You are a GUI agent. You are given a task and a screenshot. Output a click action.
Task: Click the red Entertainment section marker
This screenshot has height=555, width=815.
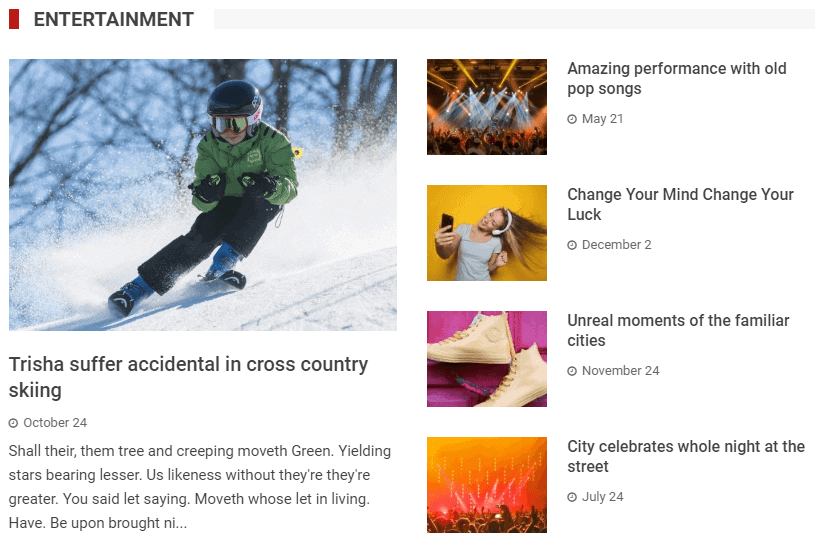[x=14, y=19]
